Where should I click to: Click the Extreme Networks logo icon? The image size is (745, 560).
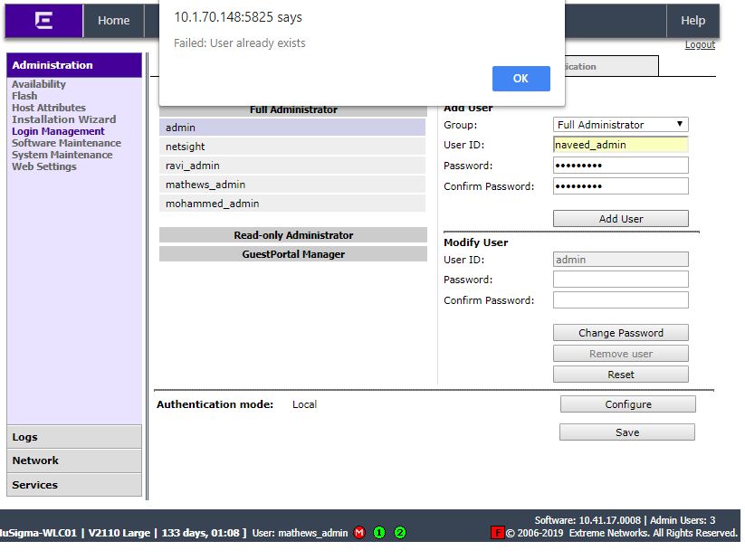click(x=43, y=21)
